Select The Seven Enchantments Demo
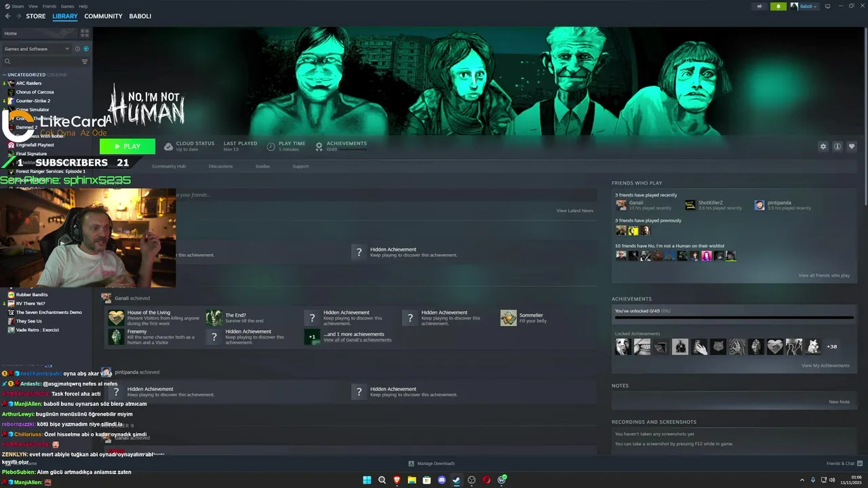The height and width of the screenshot is (488, 868). pos(48,312)
